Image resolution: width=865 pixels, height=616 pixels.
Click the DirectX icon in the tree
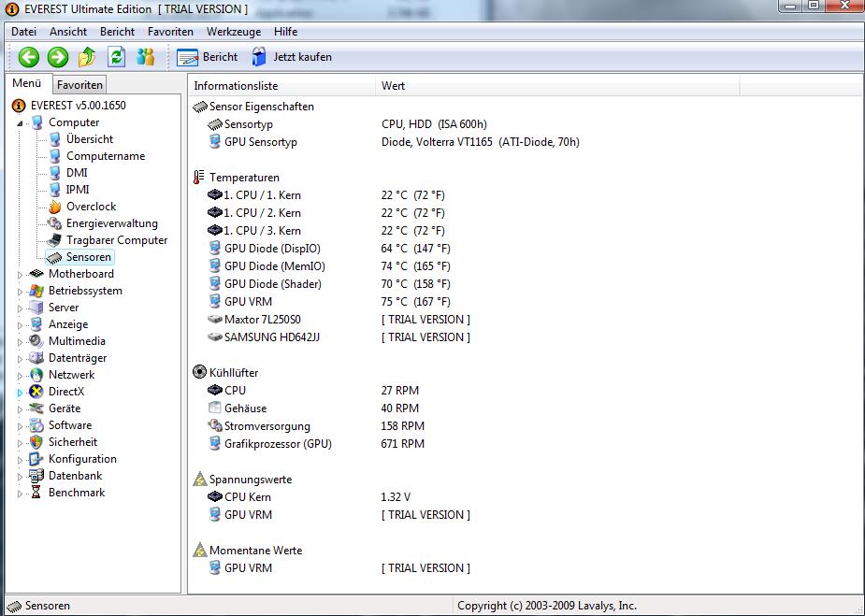coord(36,392)
